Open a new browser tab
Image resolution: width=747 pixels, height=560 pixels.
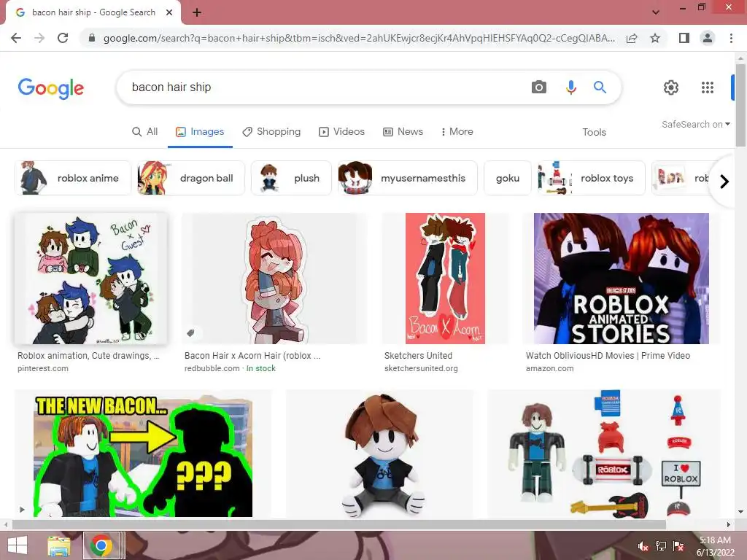pos(197,12)
